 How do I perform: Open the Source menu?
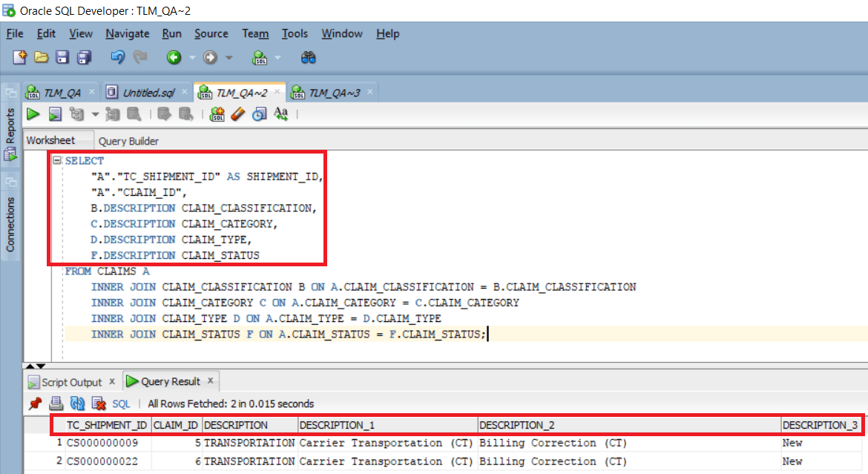211,34
